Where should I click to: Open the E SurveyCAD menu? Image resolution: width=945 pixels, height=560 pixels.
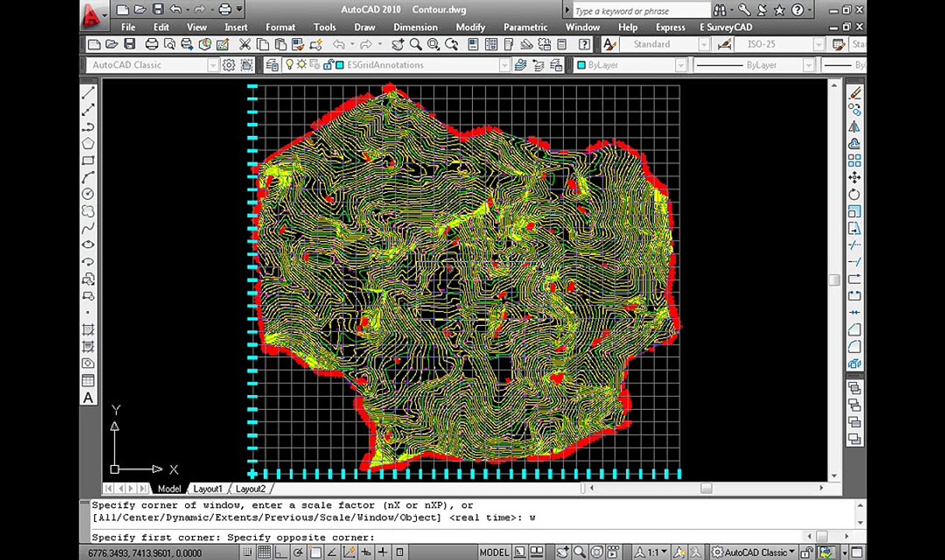726,27
